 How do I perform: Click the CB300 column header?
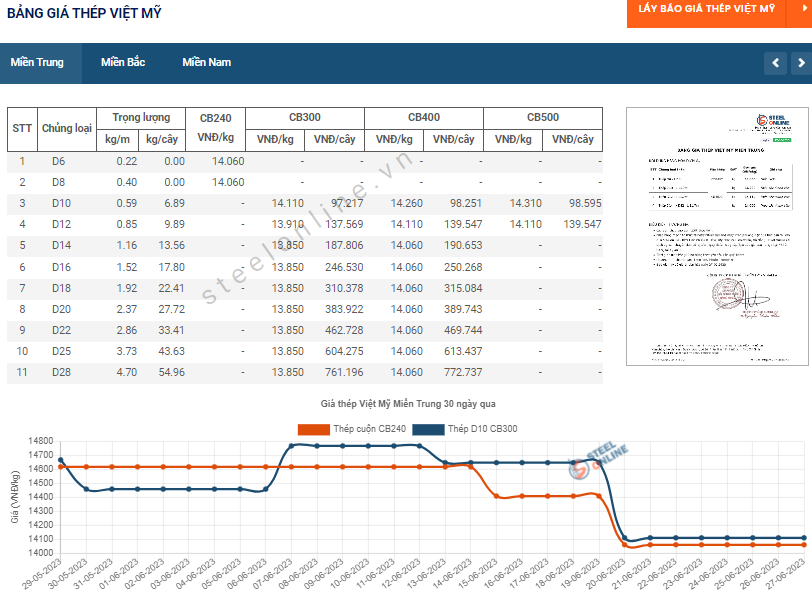[305, 118]
